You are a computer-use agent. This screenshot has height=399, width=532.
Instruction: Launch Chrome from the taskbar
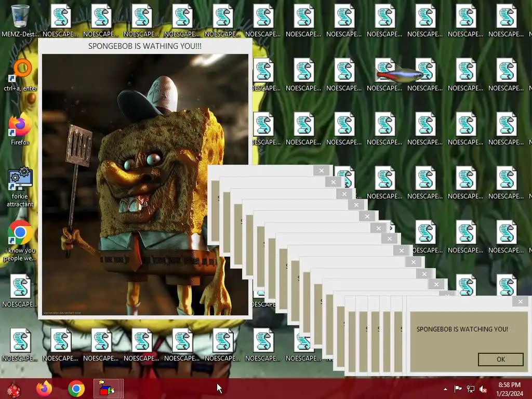[76, 389]
